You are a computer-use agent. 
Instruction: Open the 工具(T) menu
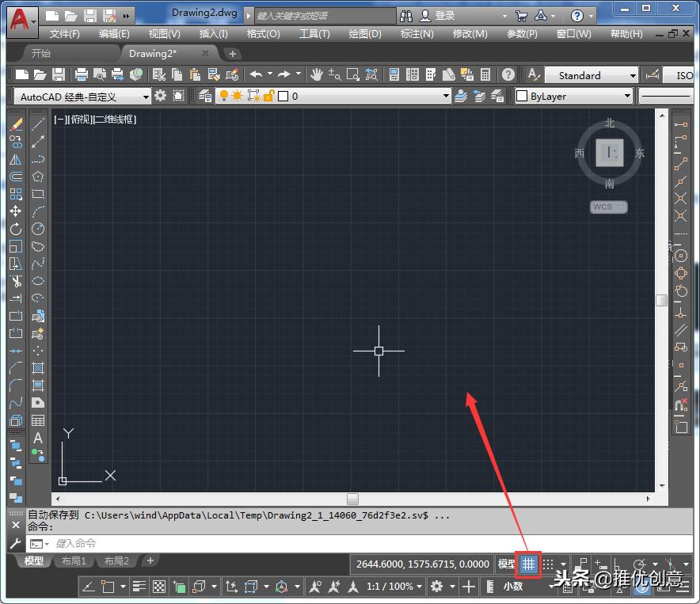tap(314, 34)
